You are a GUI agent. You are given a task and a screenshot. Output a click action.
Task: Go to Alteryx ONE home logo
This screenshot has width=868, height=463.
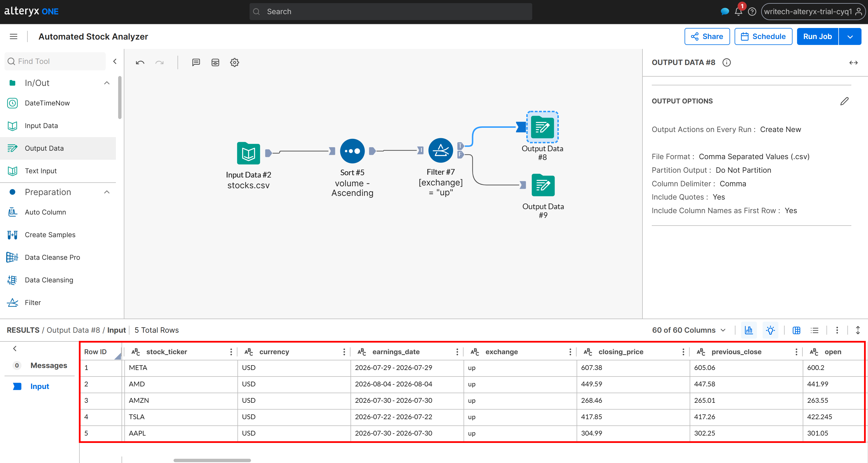pos(31,12)
